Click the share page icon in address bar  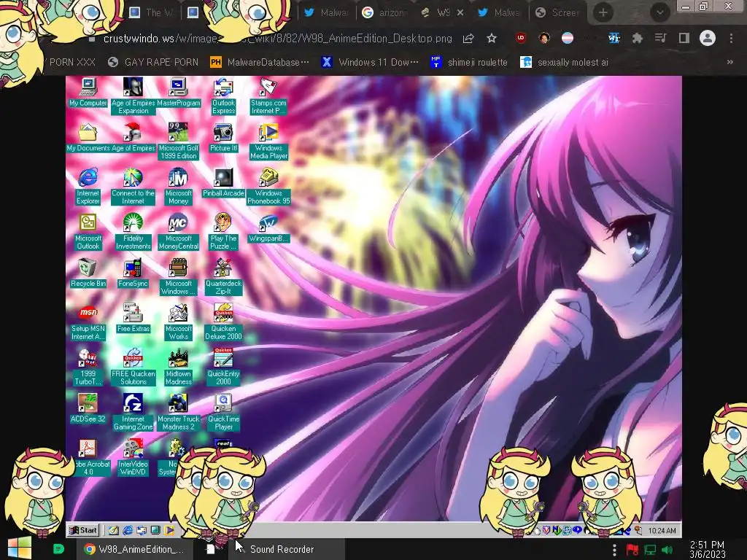point(468,38)
